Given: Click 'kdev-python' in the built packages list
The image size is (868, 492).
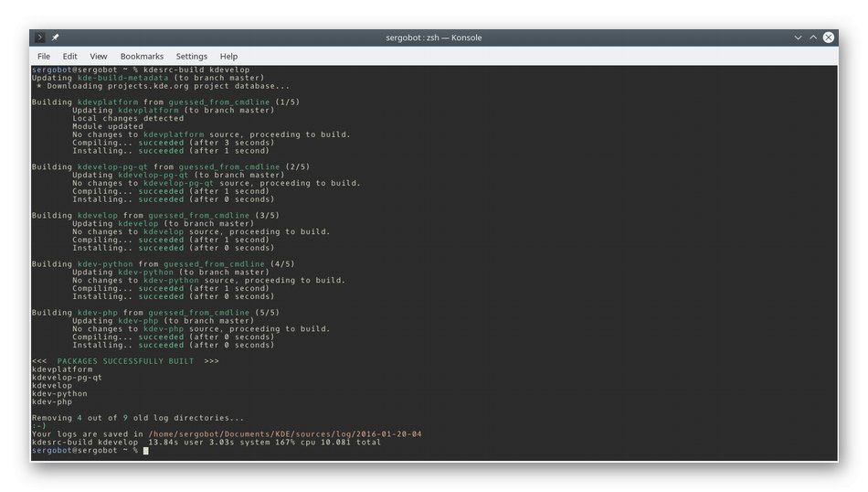Looking at the screenshot, I should pos(59,393).
